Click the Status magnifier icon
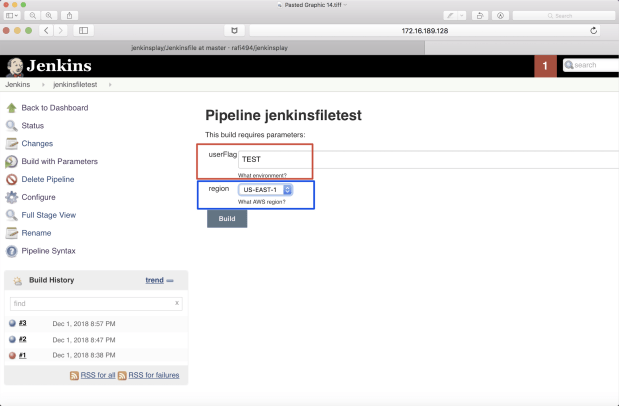The height and width of the screenshot is (406, 619). (11, 126)
